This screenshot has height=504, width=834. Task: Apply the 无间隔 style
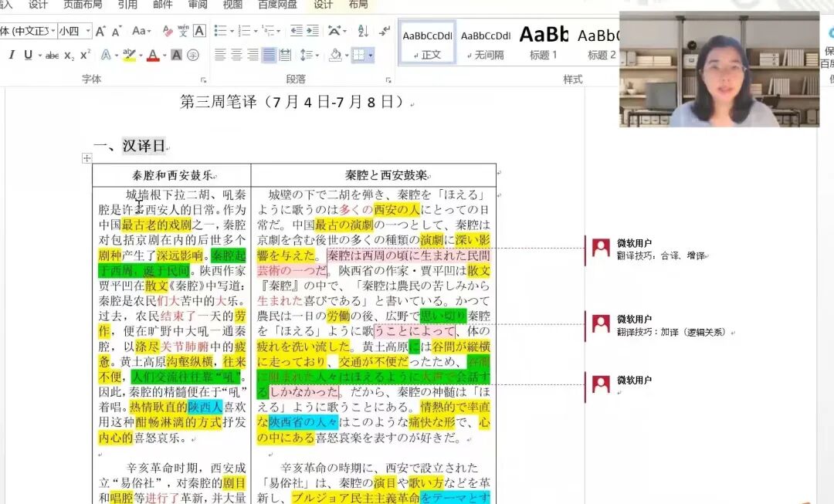[x=485, y=43]
